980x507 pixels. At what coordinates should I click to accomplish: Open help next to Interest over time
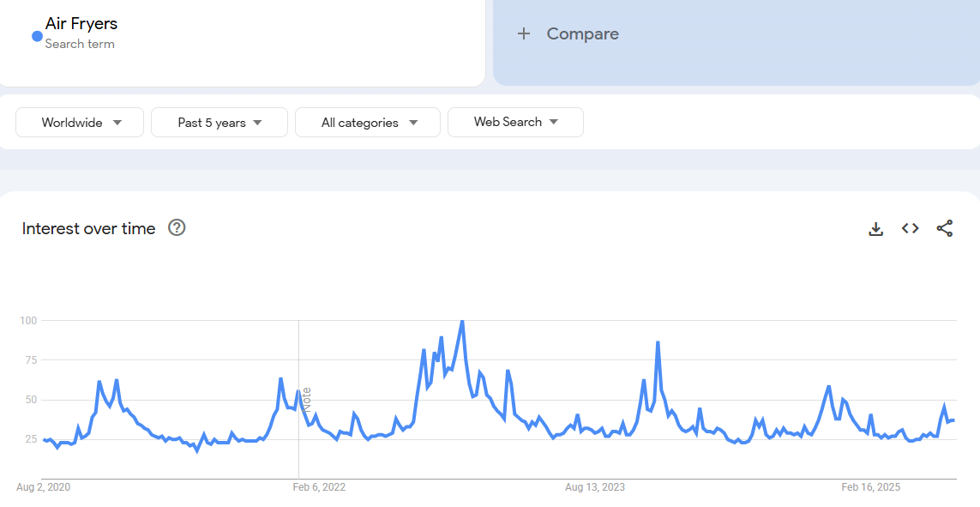point(177,227)
